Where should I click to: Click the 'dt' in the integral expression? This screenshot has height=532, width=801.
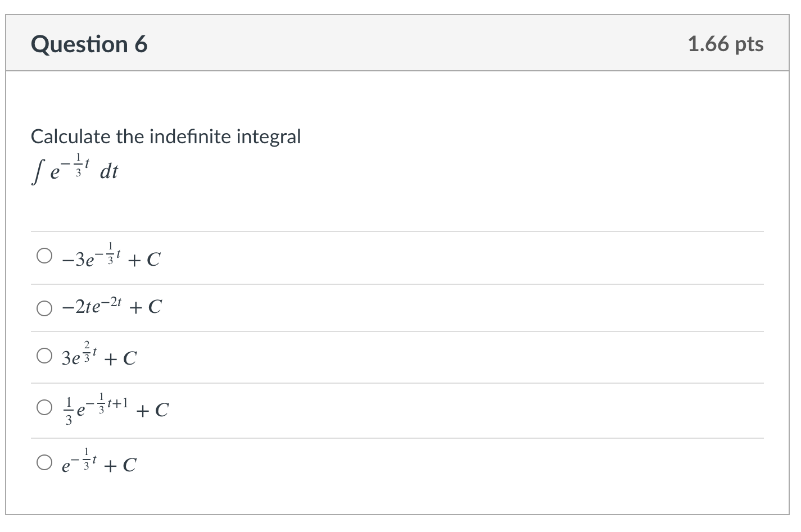point(109,171)
